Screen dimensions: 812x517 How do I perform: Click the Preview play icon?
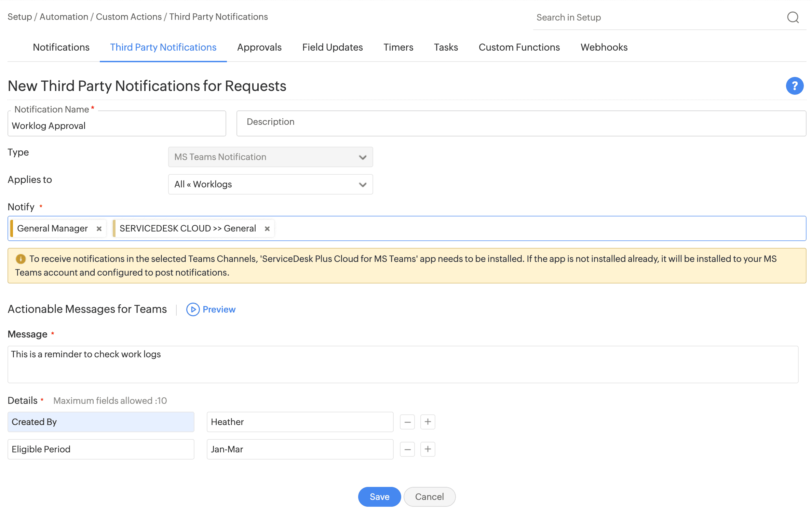pos(193,309)
